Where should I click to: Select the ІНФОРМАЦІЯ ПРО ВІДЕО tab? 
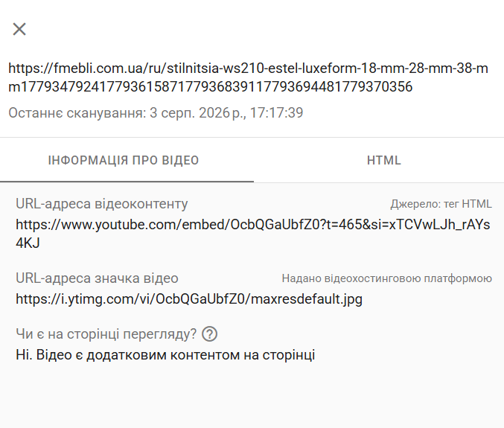[x=124, y=160]
